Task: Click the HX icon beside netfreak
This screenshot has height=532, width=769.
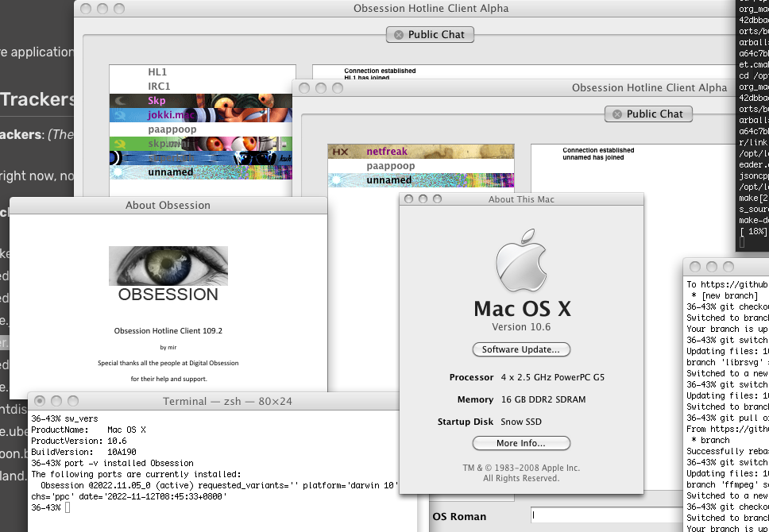Action: [340, 152]
